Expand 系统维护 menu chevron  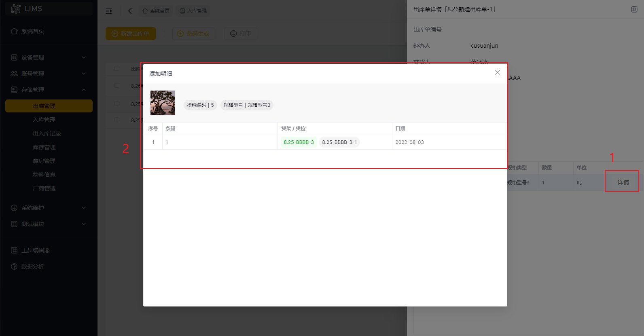(84, 208)
